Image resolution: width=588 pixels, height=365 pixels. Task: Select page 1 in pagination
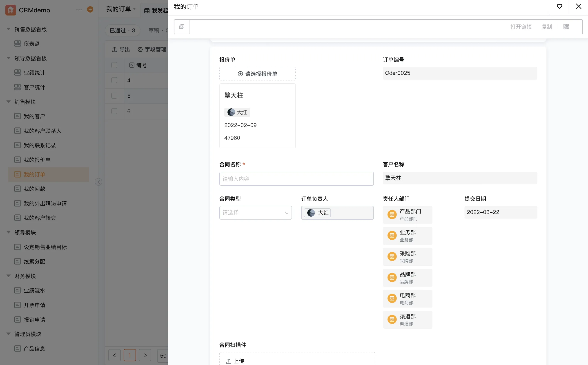point(130,355)
